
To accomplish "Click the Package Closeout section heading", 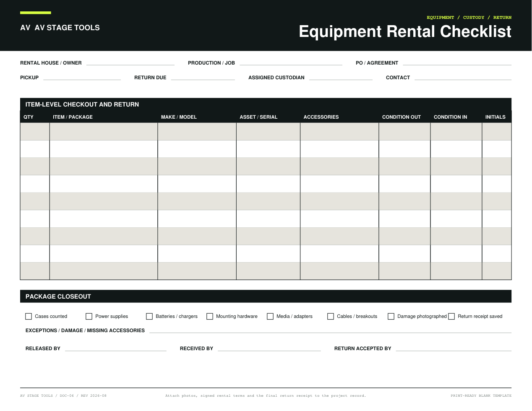I will click(58, 297).
